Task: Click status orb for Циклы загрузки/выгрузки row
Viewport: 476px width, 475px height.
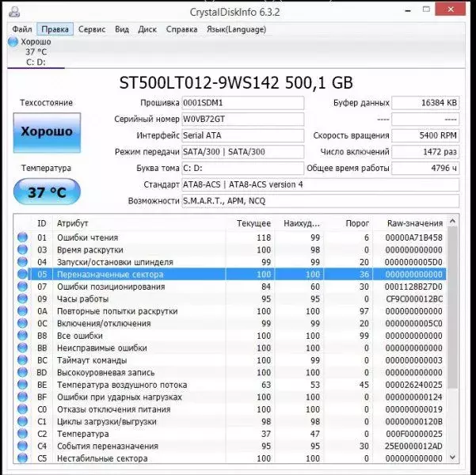Action: coord(22,422)
